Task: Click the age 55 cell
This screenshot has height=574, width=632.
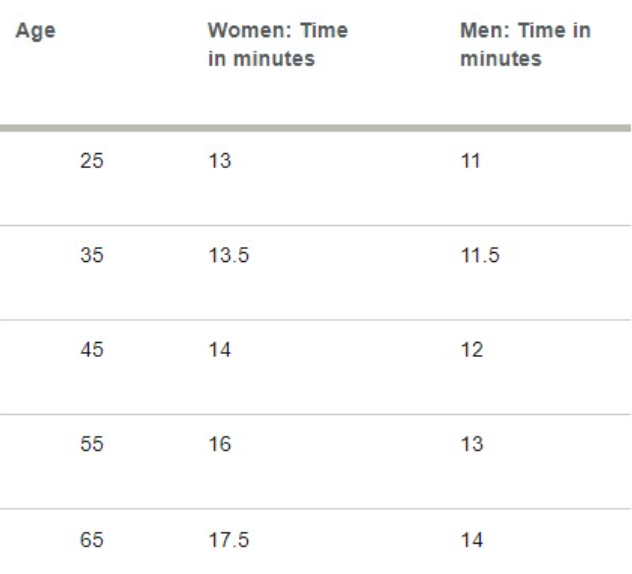Action: (92, 444)
